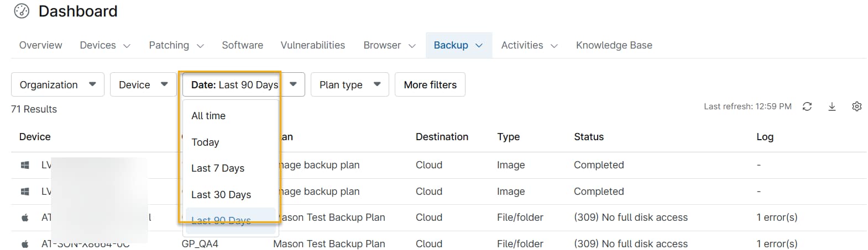Pick Last 30 Days date range
Viewport: 868px width, 250px height.
coord(221,195)
